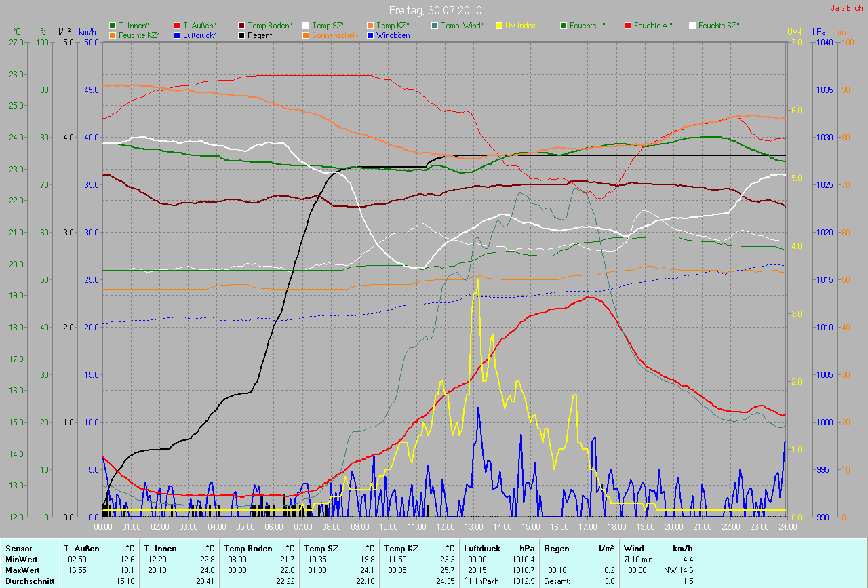Click the 18:00 time axis marker
The width and height of the screenshot is (868, 588).
pyautogui.click(x=616, y=526)
